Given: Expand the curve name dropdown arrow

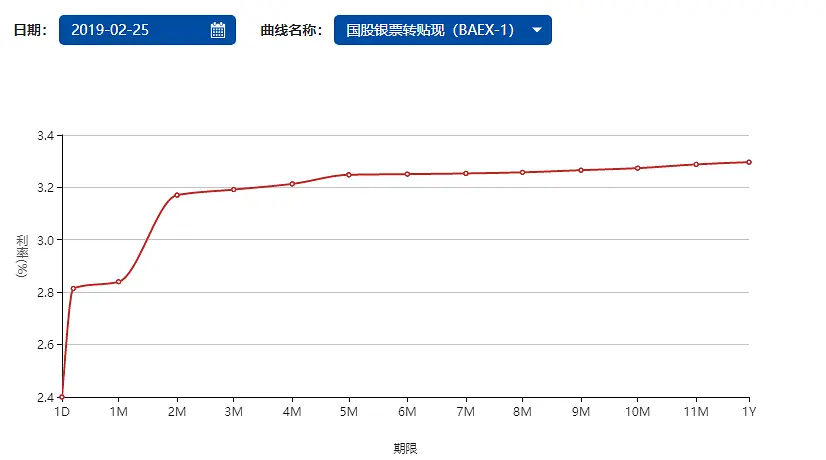Looking at the screenshot, I should pyautogui.click(x=537, y=30).
